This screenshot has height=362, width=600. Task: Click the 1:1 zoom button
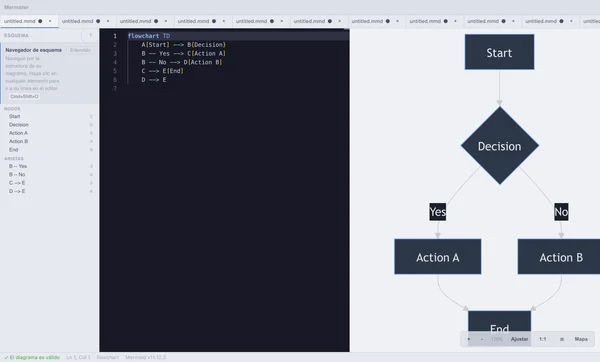[x=543, y=339]
